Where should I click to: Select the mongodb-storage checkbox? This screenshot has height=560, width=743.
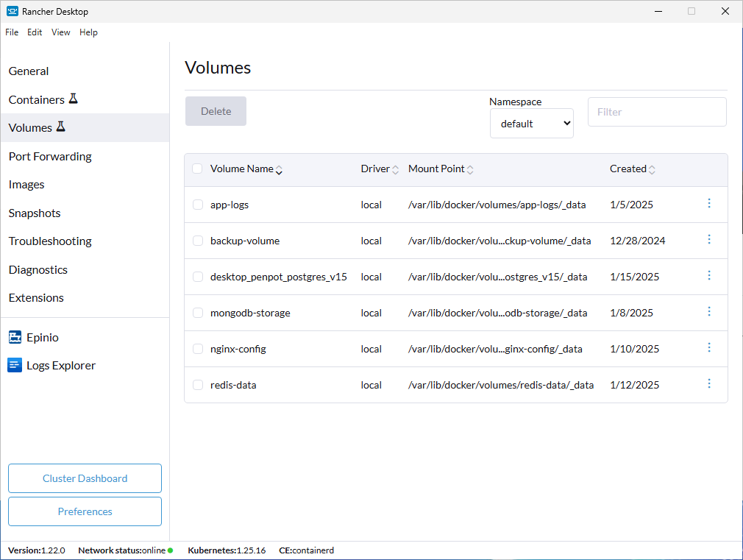point(197,311)
